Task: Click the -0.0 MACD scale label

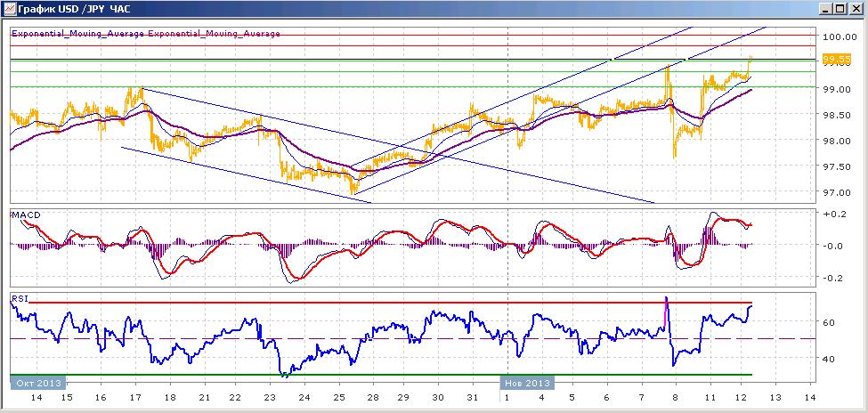Action: pyautogui.click(x=831, y=246)
